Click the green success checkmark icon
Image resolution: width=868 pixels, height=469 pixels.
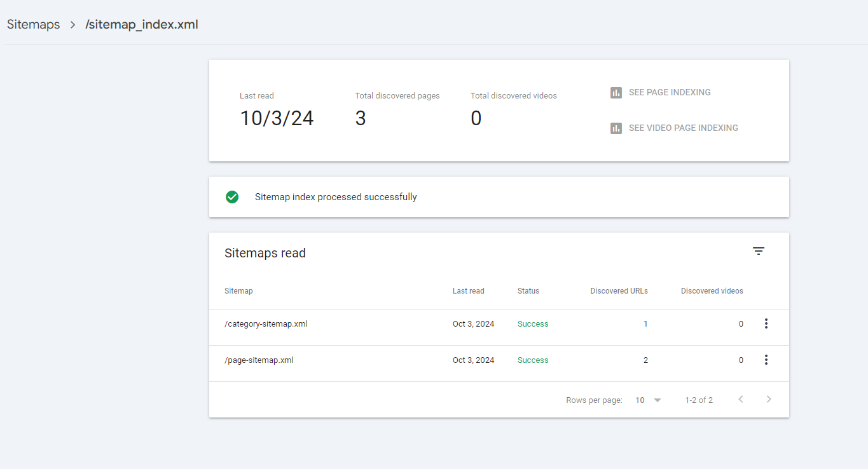coord(232,197)
